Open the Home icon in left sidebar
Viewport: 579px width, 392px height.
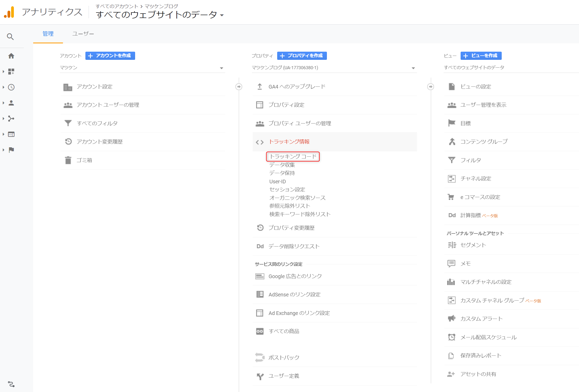[11, 56]
